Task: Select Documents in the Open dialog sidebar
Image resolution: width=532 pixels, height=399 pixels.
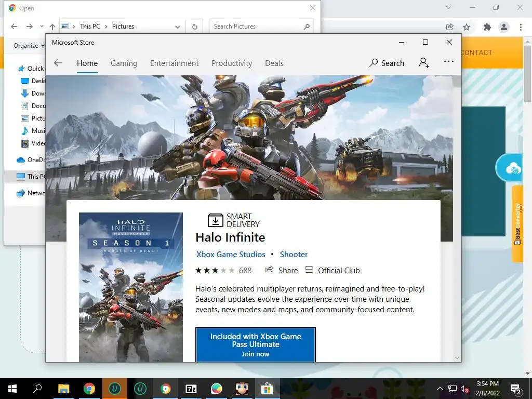Action: 33,106
